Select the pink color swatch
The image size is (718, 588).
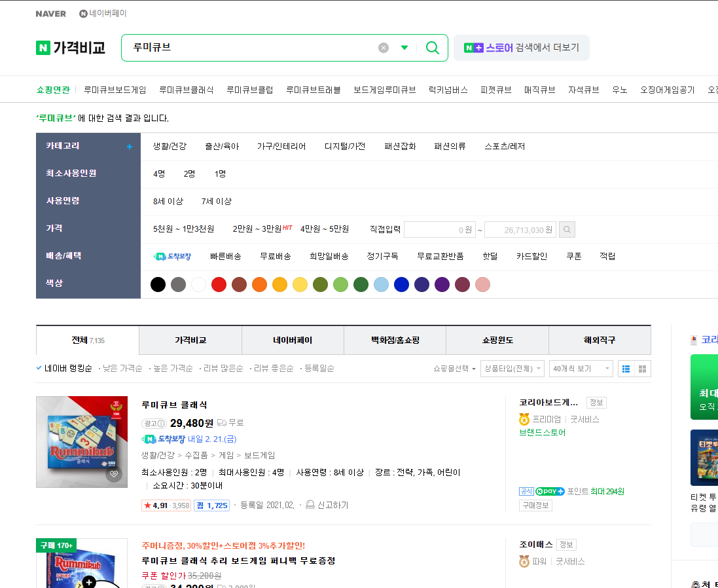tap(482, 284)
